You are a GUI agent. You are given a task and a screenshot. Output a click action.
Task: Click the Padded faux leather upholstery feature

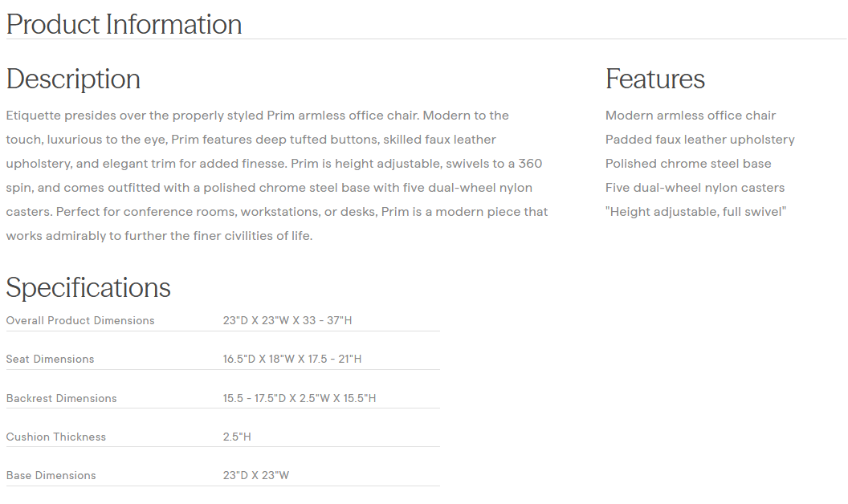700,140
